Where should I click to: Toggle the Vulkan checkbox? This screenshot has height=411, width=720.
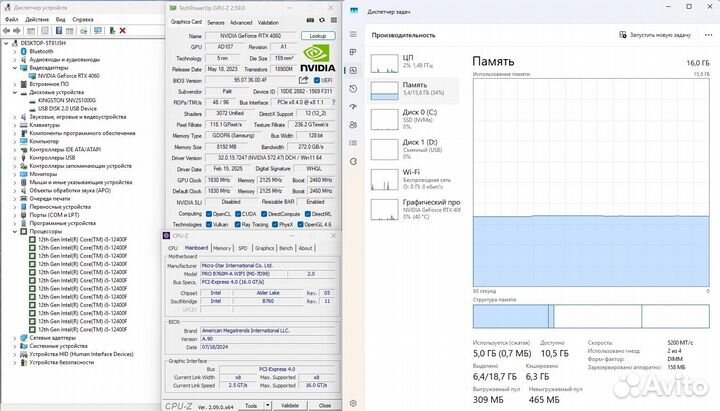click(x=209, y=225)
